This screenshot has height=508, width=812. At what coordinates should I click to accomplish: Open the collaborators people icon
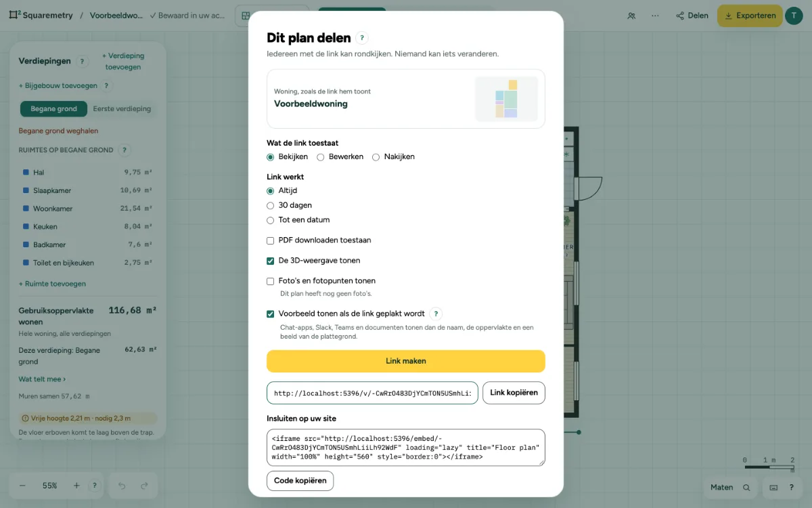click(x=631, y=16)
